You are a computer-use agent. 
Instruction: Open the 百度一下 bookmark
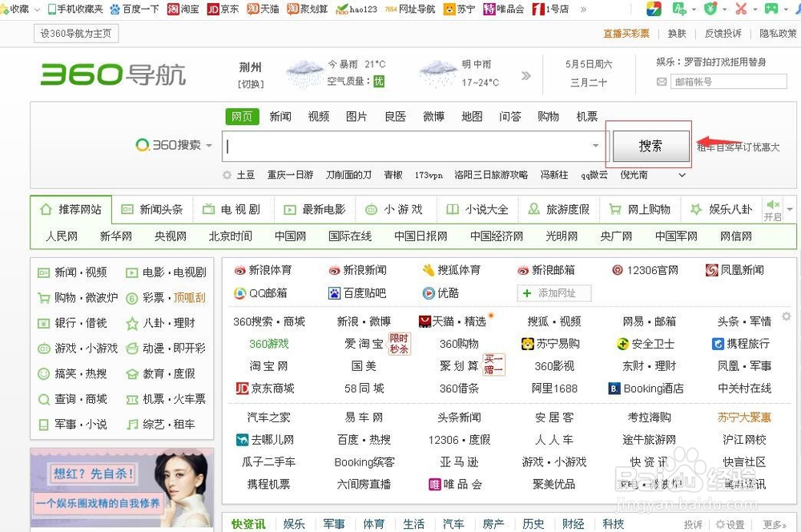point(135,9)
